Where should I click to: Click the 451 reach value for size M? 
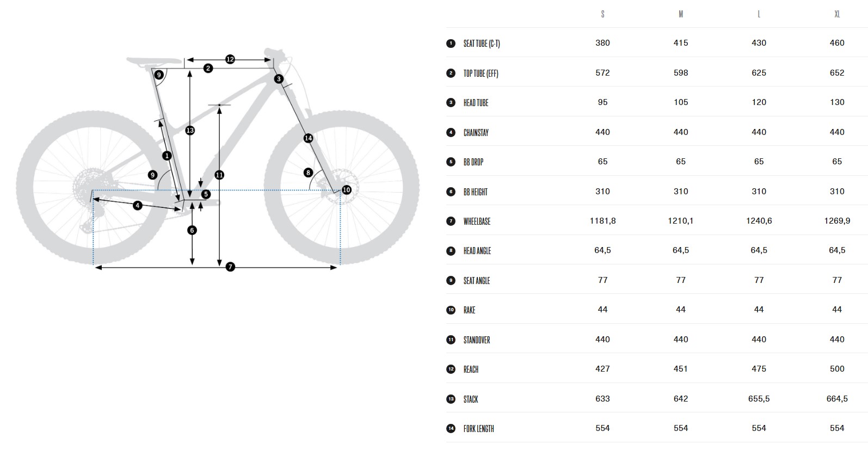pos(681,369)
